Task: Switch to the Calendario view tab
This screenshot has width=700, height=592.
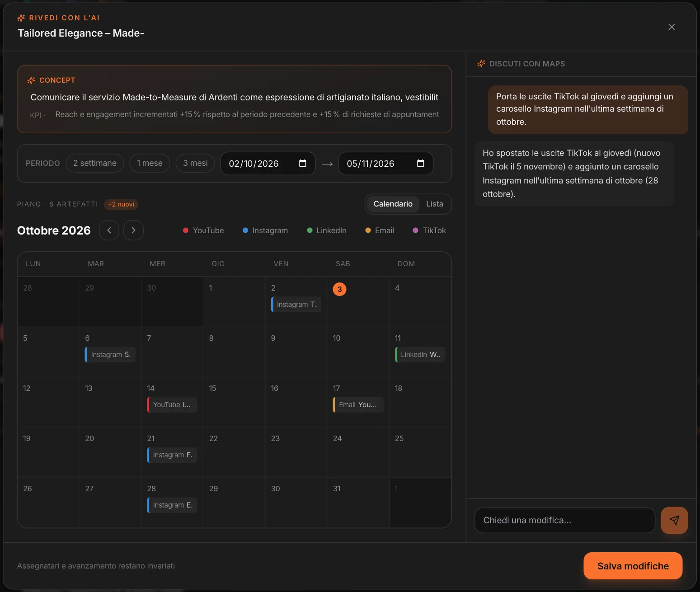Action: [x=393, y=204]
